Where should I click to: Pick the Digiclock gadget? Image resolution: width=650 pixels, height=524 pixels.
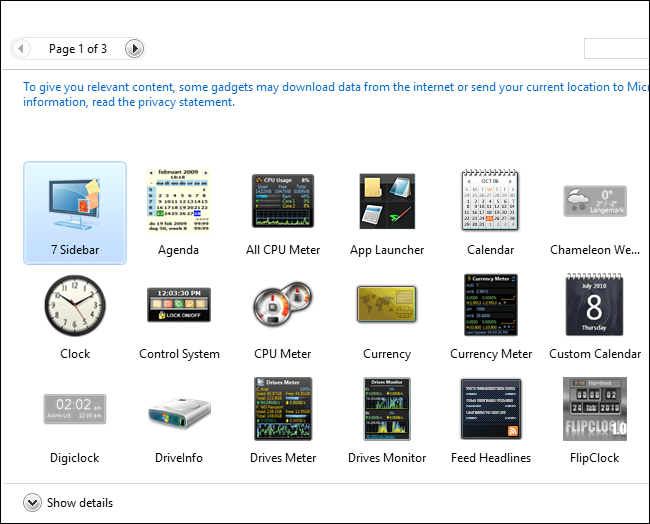[75, 409]
